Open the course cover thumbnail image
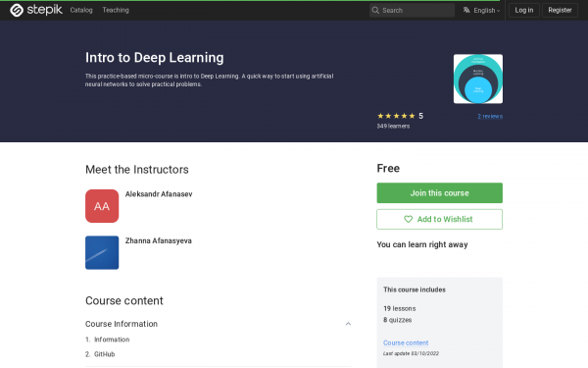This screenshot has height=368, width=588. [478, 79]
